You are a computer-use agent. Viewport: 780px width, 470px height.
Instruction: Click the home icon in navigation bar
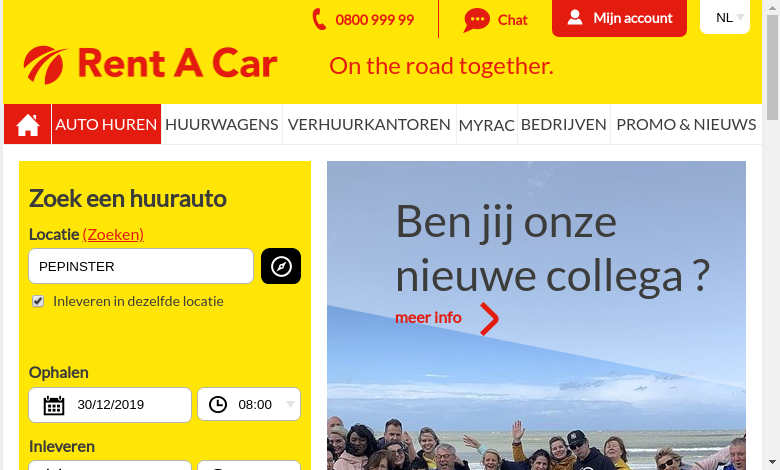pos(28,124)
